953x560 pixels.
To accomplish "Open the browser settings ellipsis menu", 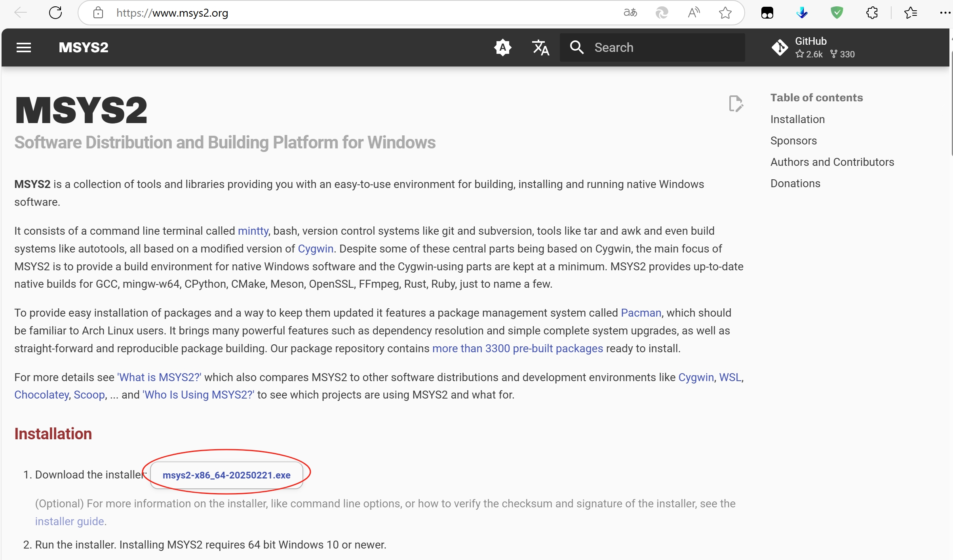I will click(x=943, y=12).
